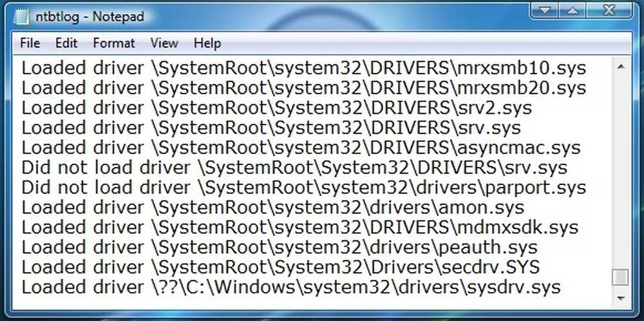Click the scrollbar down arrow
This screenshot has width=644, height=321.
coord(620,297)
